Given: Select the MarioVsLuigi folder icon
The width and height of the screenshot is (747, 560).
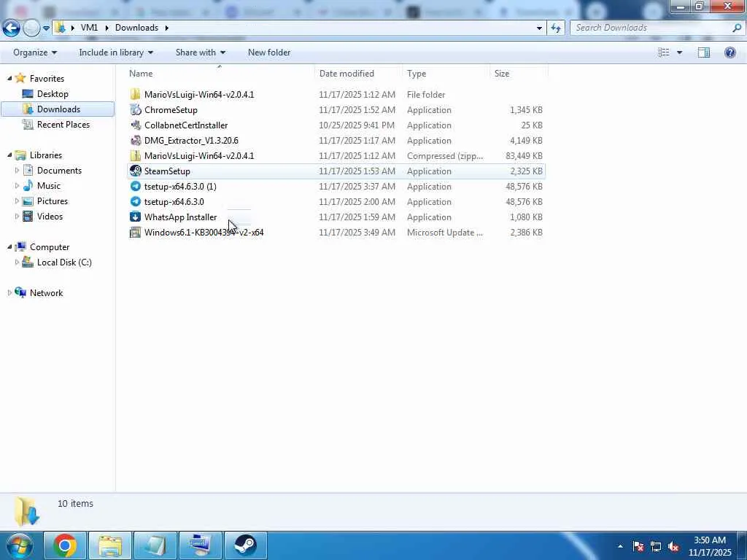Looking at the screenshot, I should 135,94.
